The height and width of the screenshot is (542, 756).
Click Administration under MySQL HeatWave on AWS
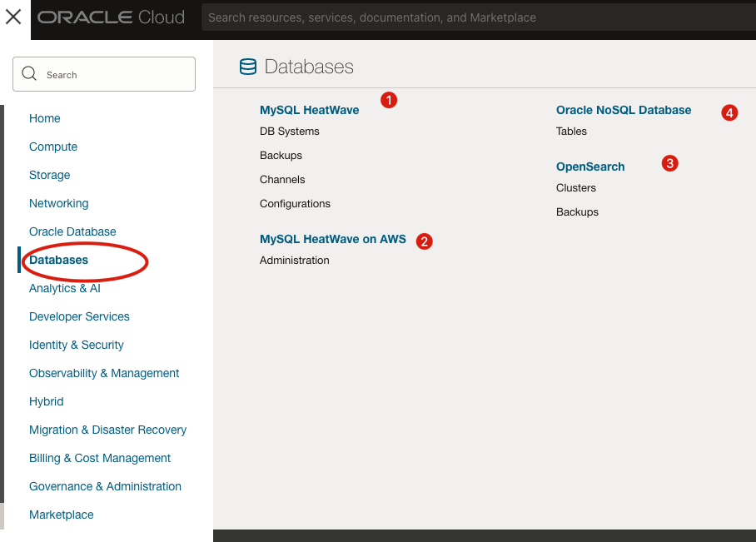295,261
